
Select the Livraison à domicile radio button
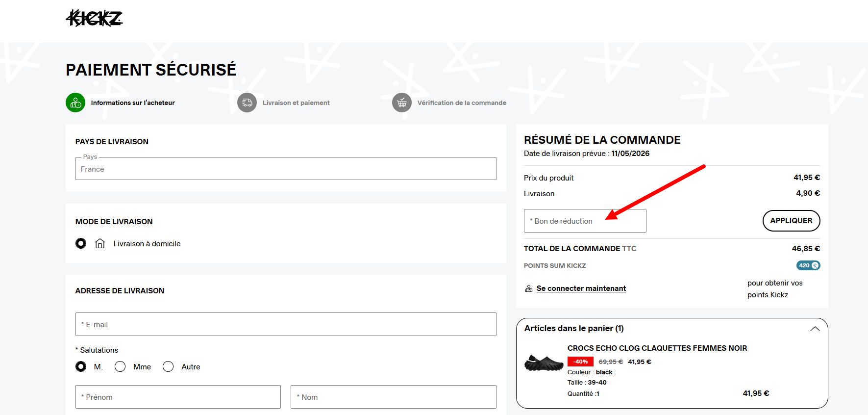(81, 243)
